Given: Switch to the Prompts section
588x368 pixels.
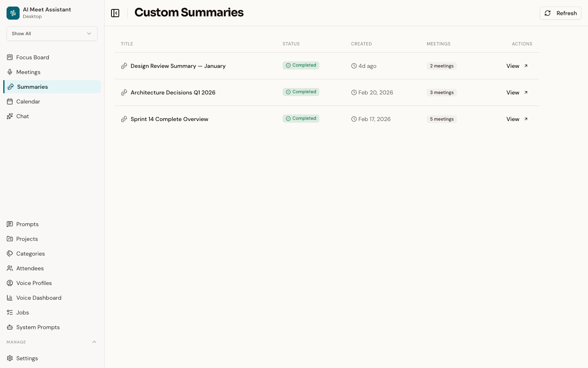Looking at the screenshot, I should click(27, 224).
